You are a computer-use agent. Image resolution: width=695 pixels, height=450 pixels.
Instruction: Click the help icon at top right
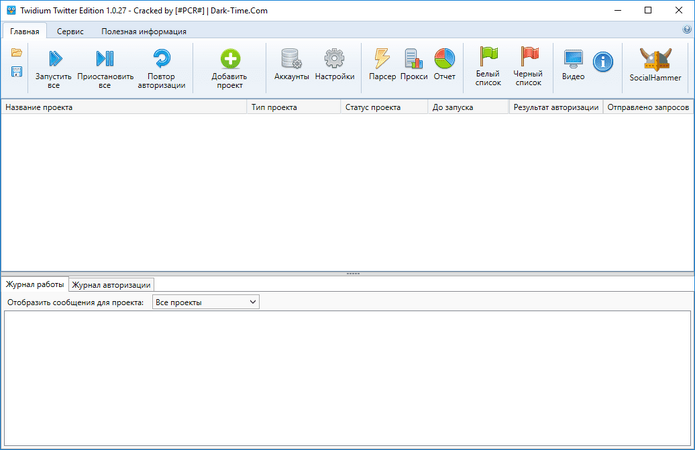coord(687,29)
